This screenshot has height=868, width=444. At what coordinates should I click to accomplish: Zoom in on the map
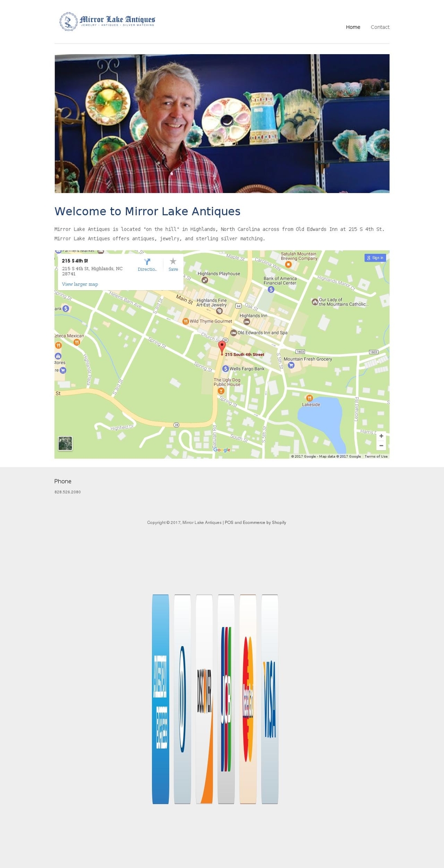tap(381, 436)
